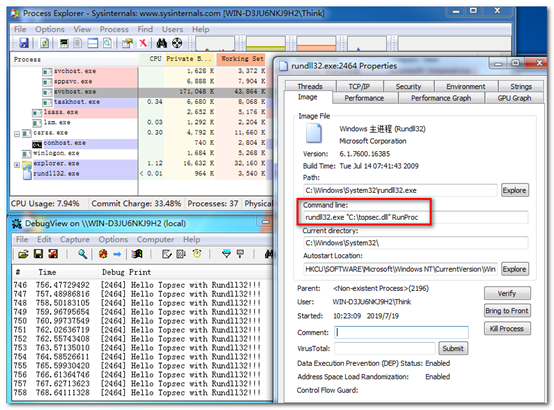
Task: Click the VirusTotal text field
Action: coord(385,348)
